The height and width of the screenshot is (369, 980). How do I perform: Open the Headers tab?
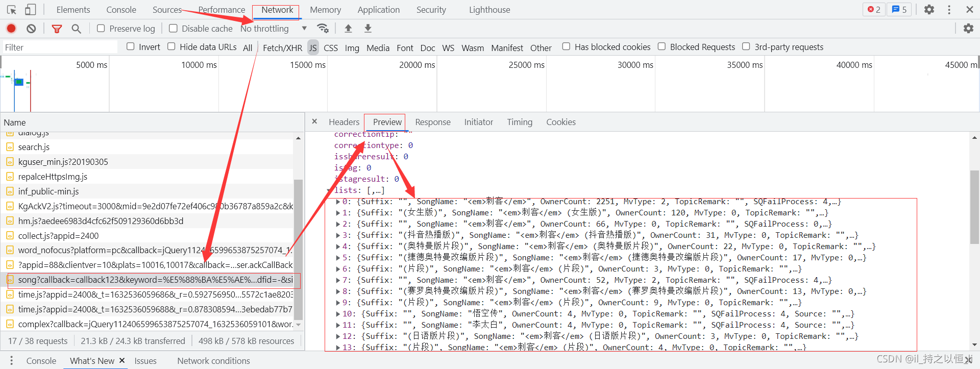click(x=344, y=122)
